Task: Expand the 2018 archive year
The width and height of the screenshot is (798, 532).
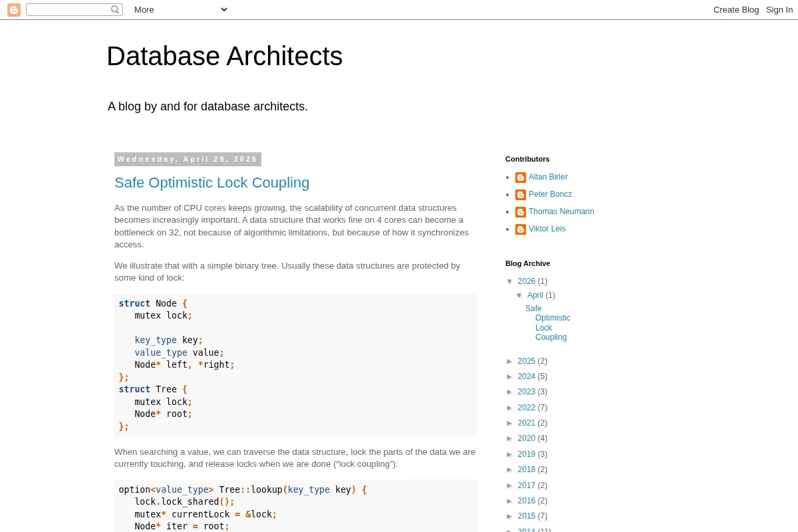Action: (510, 470)
